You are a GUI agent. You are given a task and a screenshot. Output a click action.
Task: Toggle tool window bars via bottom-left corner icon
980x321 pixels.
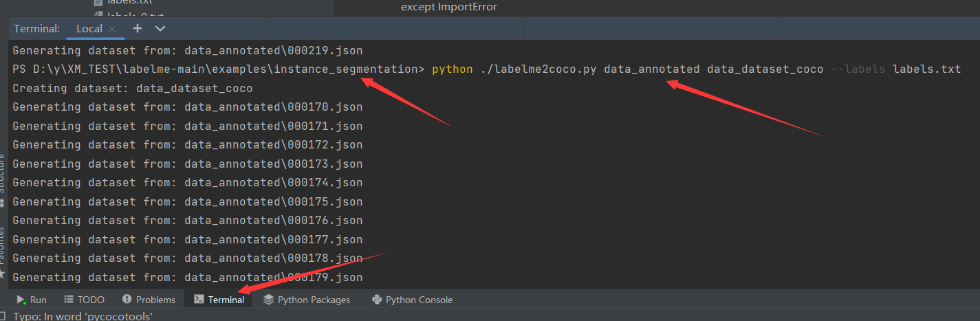pos(3,316)
